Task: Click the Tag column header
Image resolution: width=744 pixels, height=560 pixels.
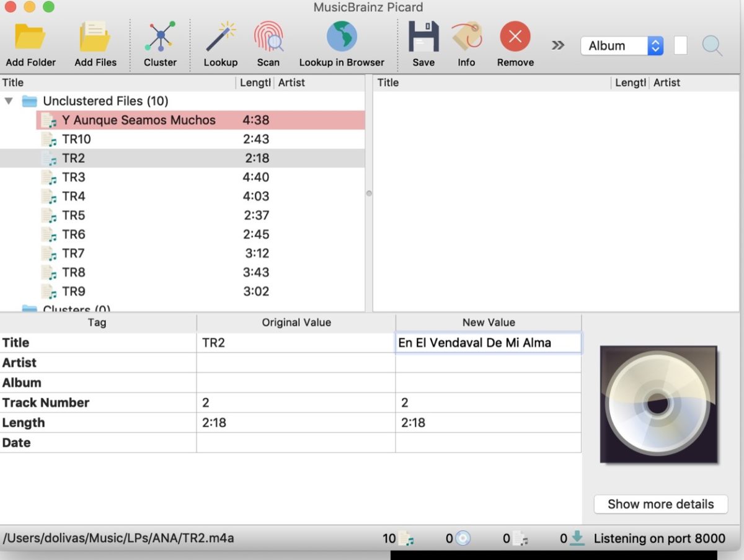Action: coord(98,322)
